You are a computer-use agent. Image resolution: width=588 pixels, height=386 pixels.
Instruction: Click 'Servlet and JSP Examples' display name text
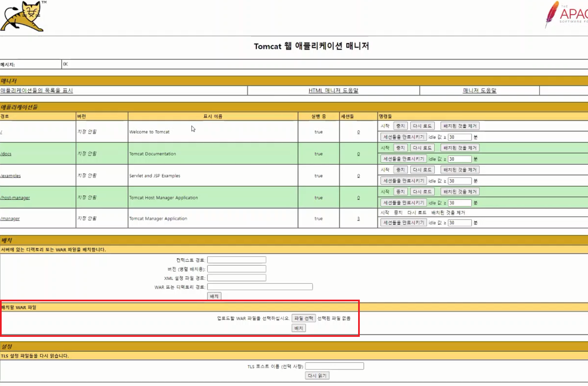pyautogui.click(x=154, y=176)
